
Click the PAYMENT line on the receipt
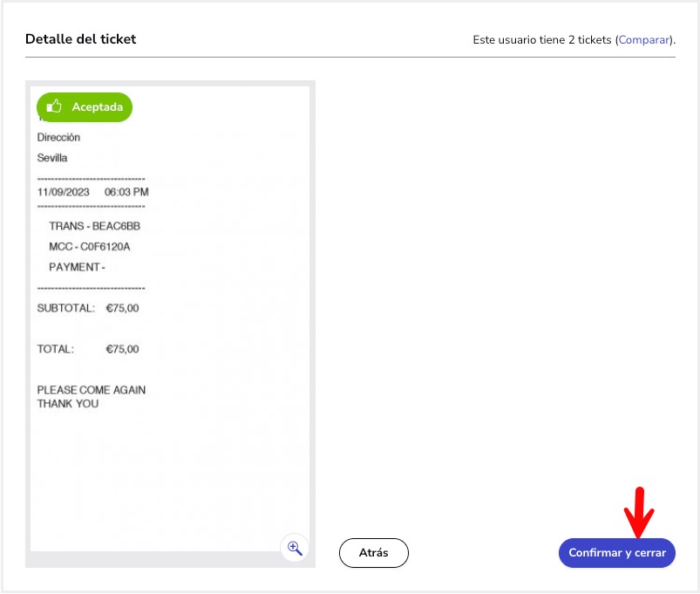(77, 267)
